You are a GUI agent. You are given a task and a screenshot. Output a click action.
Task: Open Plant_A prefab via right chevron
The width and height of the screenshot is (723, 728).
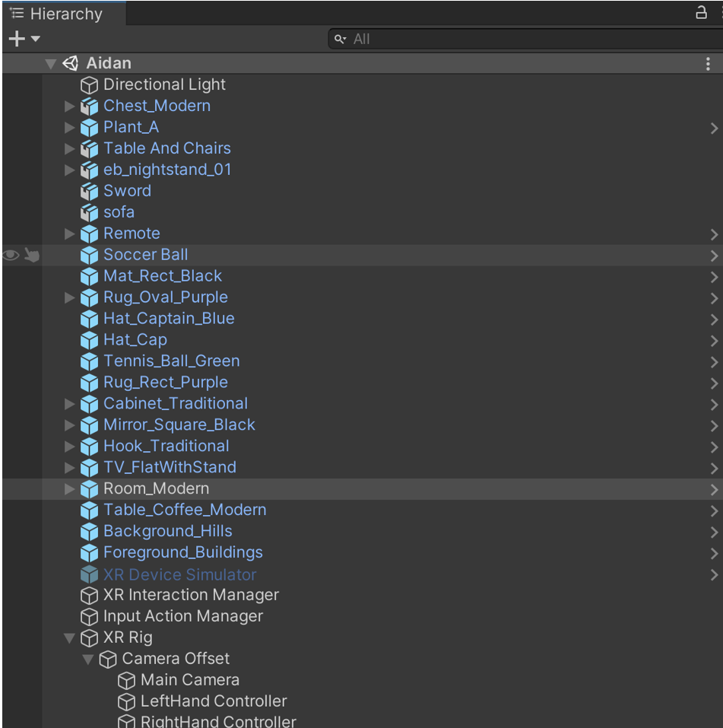click(x=713, y=129)
